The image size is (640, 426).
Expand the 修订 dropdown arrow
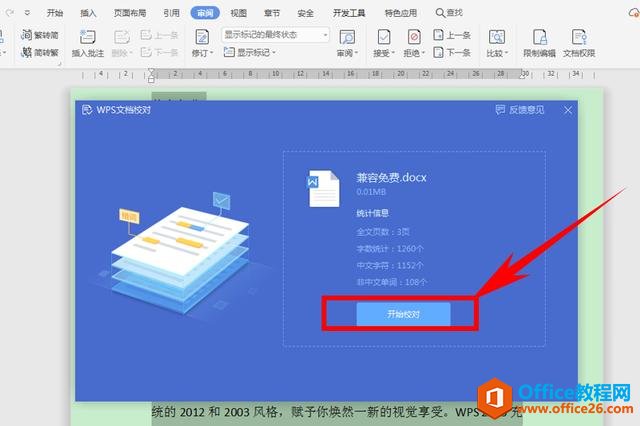click(211, 53)
